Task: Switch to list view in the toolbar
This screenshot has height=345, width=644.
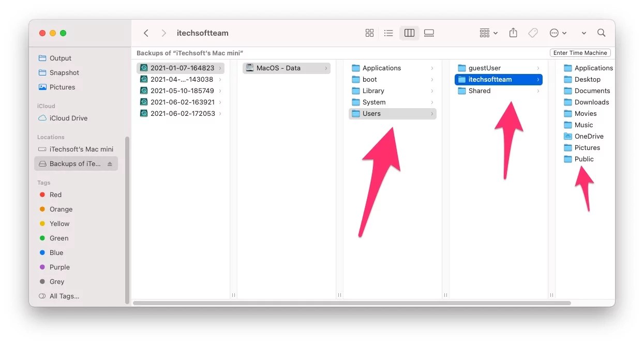Action: [388, 33]
